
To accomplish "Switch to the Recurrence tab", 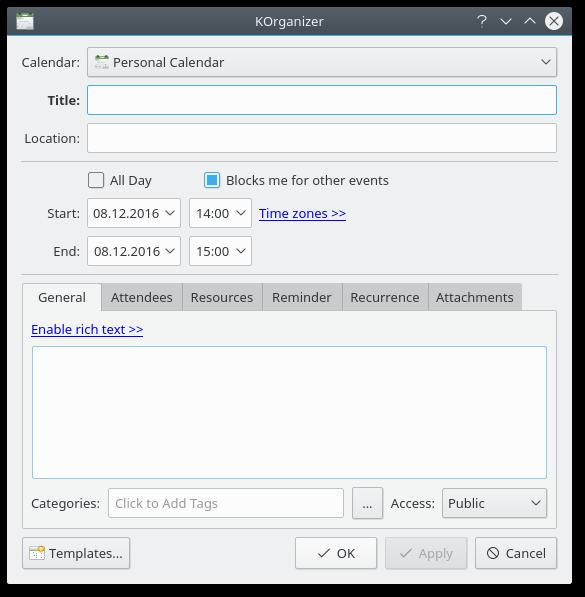I will point(385,297).
